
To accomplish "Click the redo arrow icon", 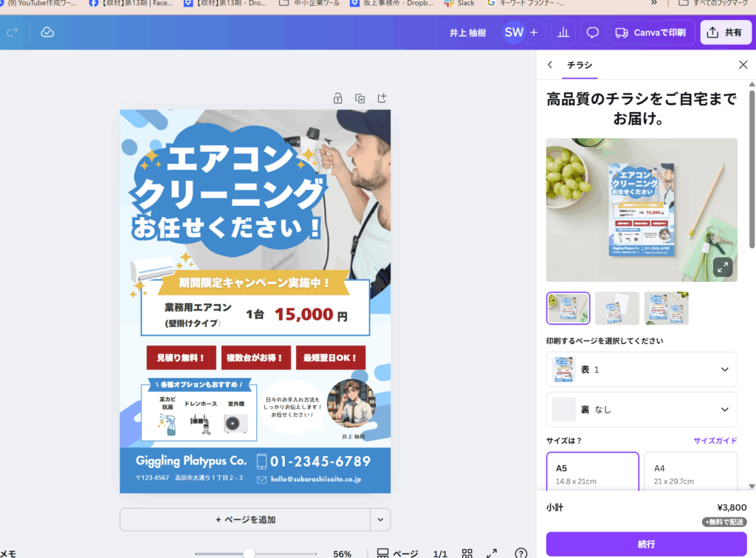I will pyautogui.click(x=12, y=32).
